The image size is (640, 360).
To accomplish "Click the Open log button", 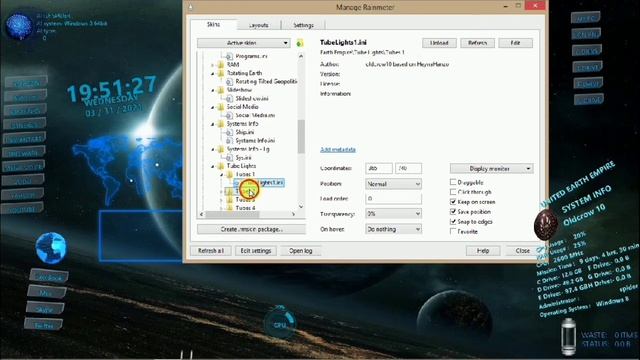I will (300, 251).
